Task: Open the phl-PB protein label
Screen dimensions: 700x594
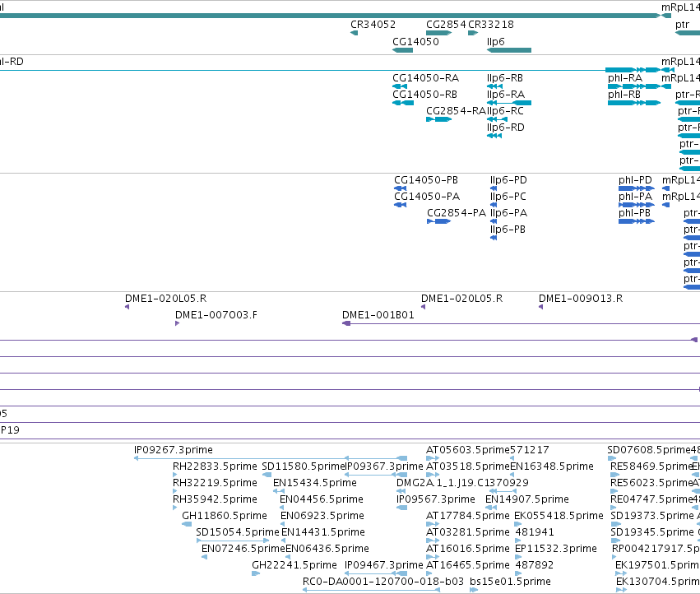Action: (x=634, y=213)
